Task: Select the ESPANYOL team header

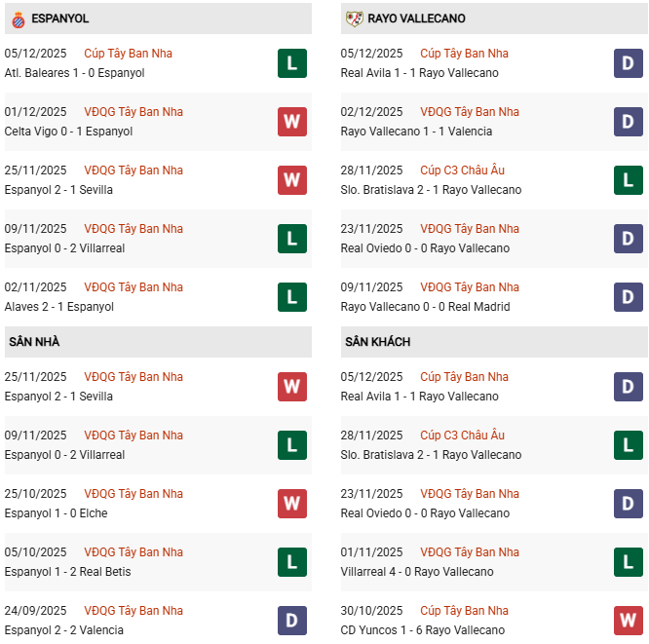Action: (59, 19)
